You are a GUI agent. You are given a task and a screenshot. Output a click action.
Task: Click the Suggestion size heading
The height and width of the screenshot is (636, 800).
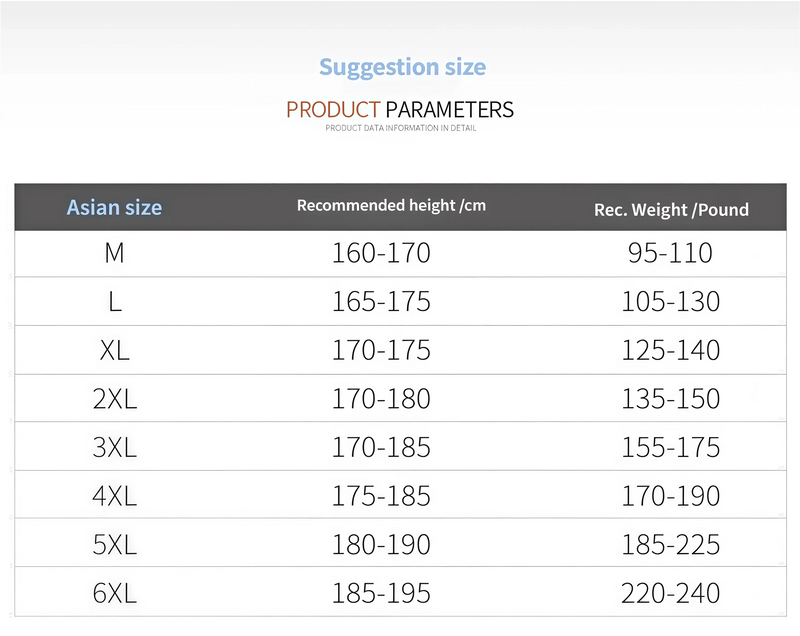[403, 68]
